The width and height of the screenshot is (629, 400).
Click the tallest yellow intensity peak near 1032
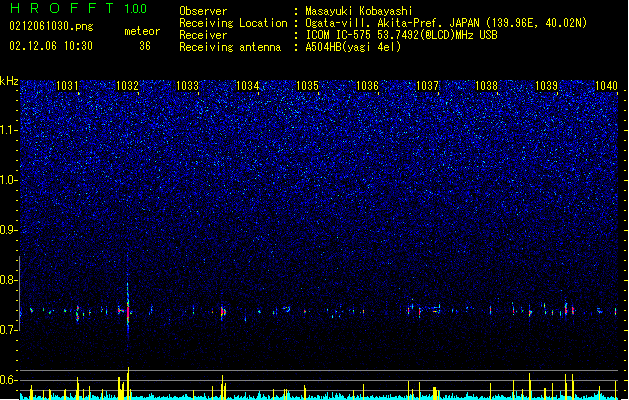coord(128,383)
